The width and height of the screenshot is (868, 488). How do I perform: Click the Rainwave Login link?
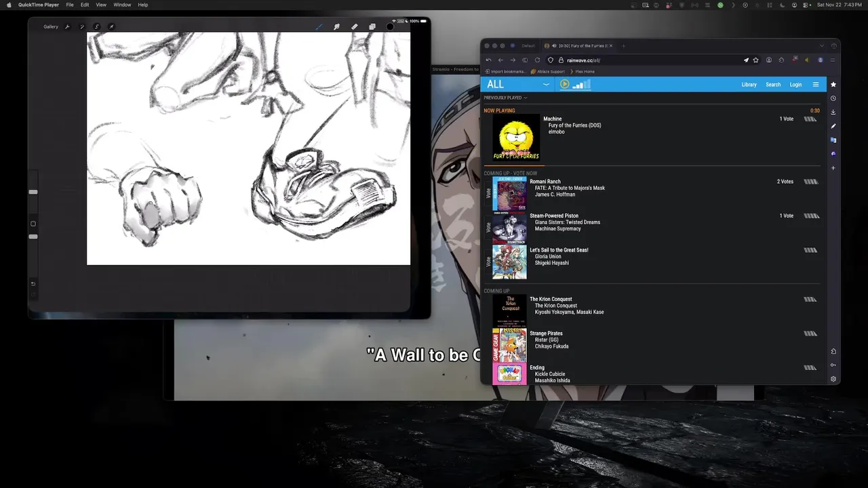coord(795,85)
